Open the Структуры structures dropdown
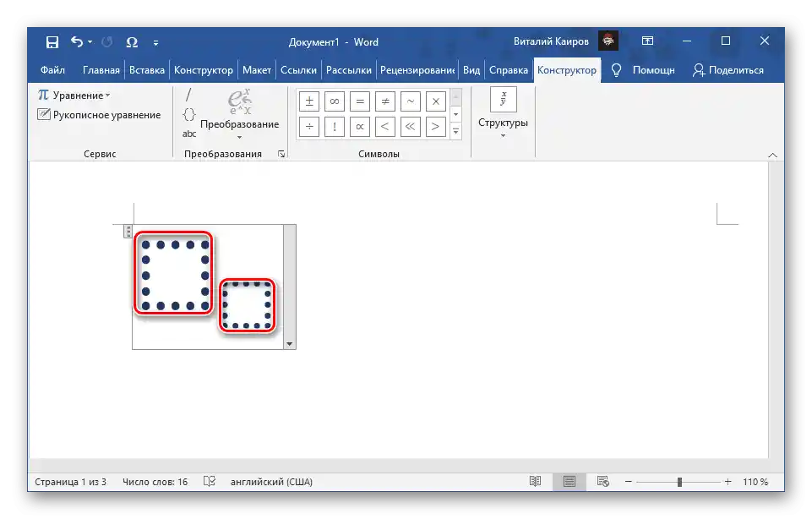812x519 pixels. [x=503, y=114]
